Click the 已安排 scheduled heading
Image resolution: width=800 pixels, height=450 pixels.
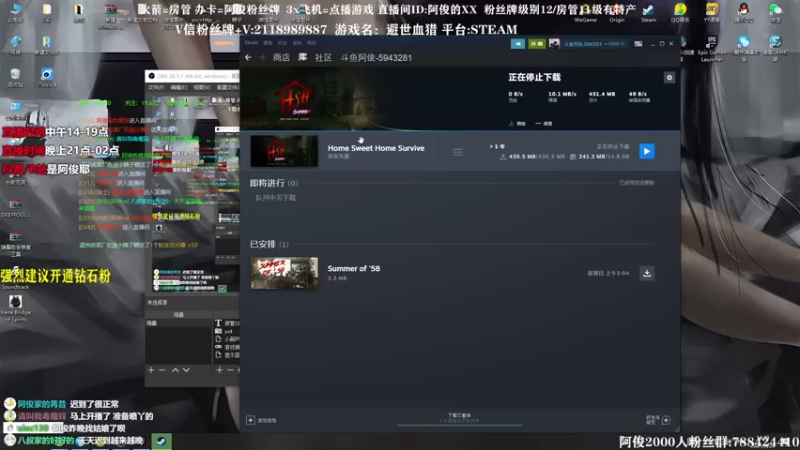pyautogui.click(x=263, y=244)
